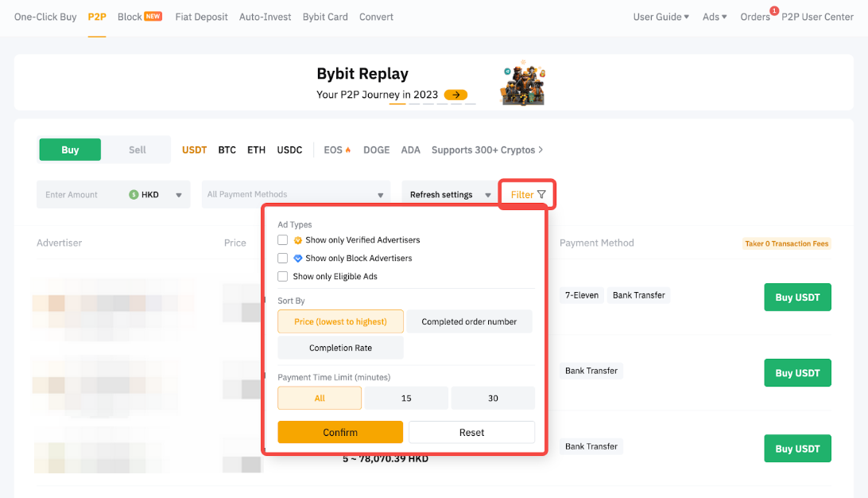Click the green HKD coin icon
868x498 pixels.
point(132,194)
